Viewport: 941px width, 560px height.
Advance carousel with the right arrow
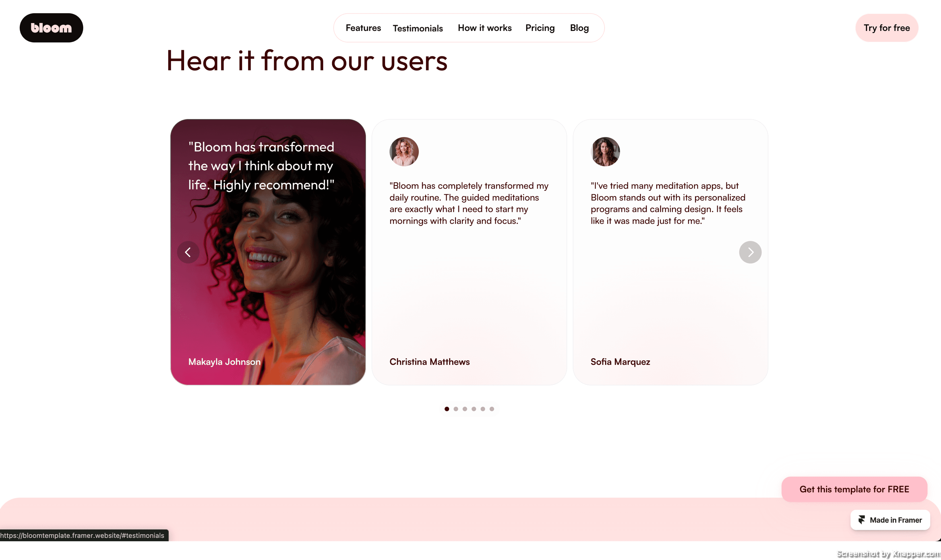pyautogui.click(x=750, y=252)
